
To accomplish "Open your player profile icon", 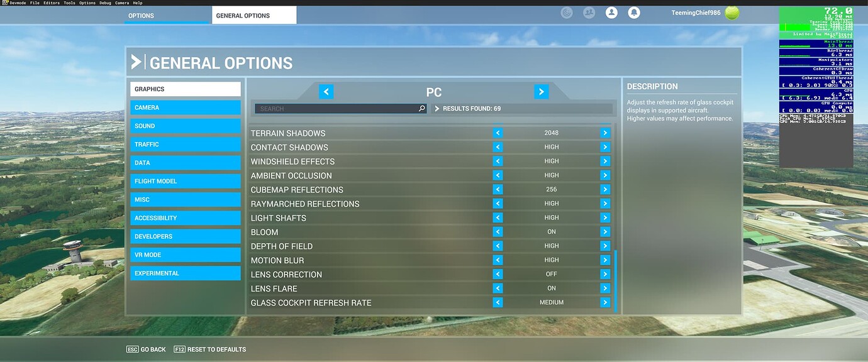I will pos(611,12).
